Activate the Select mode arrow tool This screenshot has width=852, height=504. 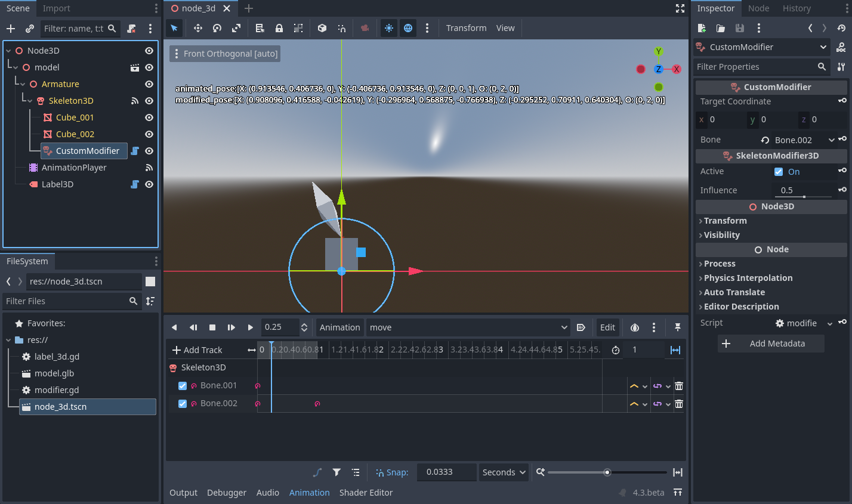click(174, 28)
